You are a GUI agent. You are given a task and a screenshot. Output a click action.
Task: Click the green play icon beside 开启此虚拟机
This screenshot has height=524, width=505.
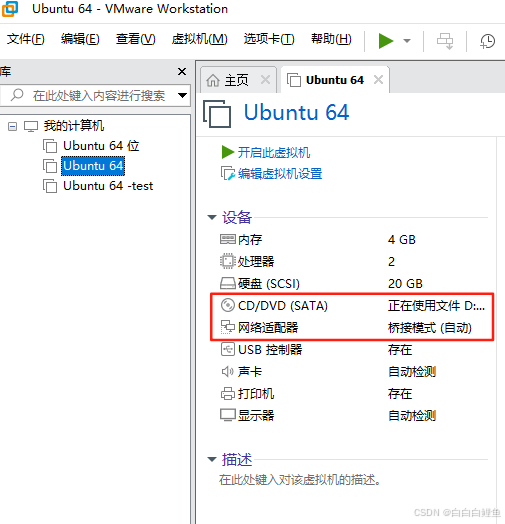(228, 152)
